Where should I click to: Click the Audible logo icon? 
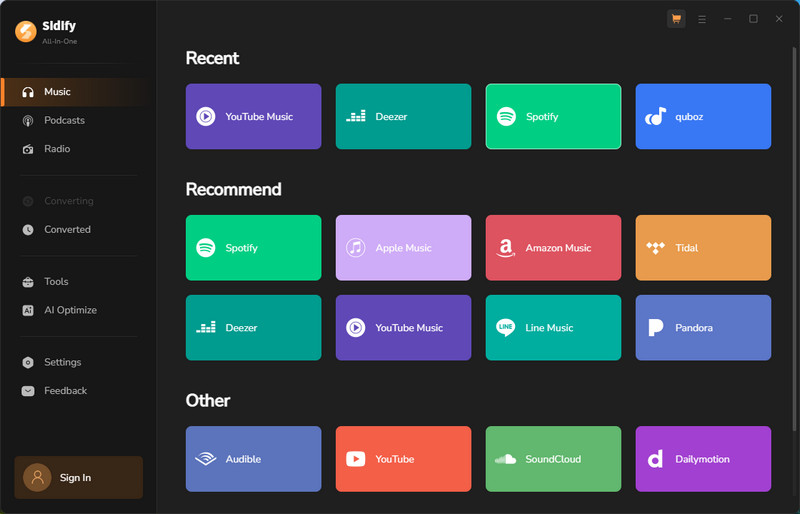206,459
